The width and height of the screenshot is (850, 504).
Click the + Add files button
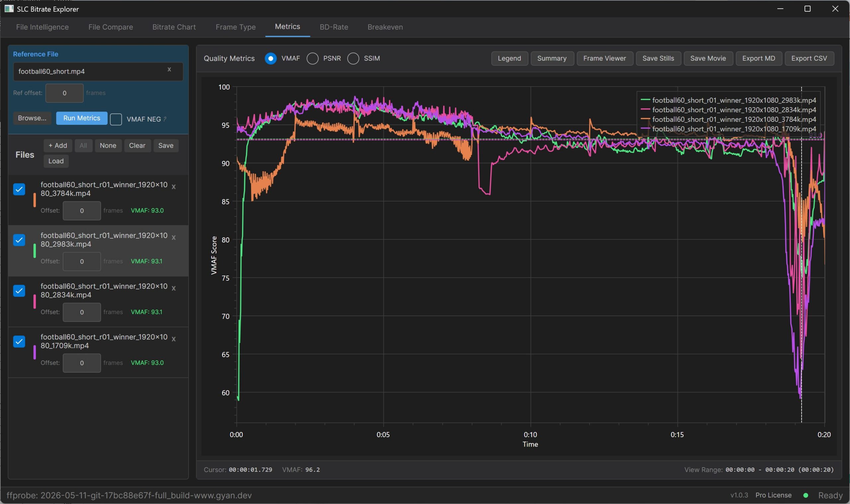tap(58, 146)
